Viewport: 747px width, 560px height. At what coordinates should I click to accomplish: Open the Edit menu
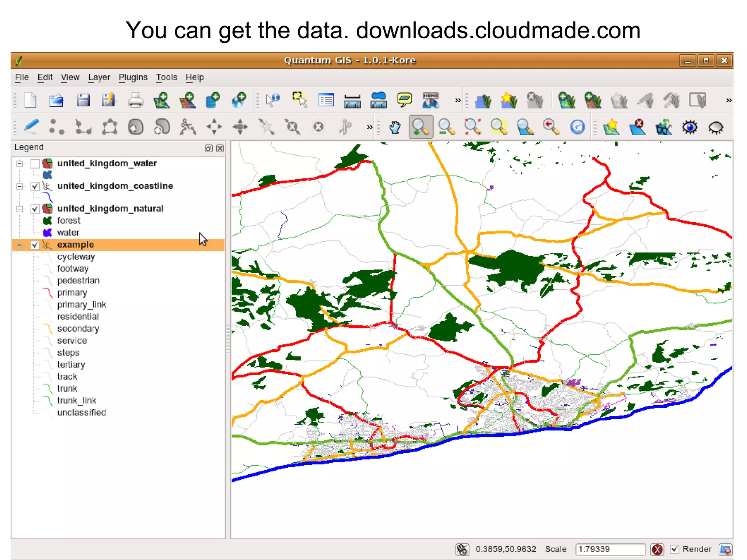pyautogui.click(x=45, y=77)
